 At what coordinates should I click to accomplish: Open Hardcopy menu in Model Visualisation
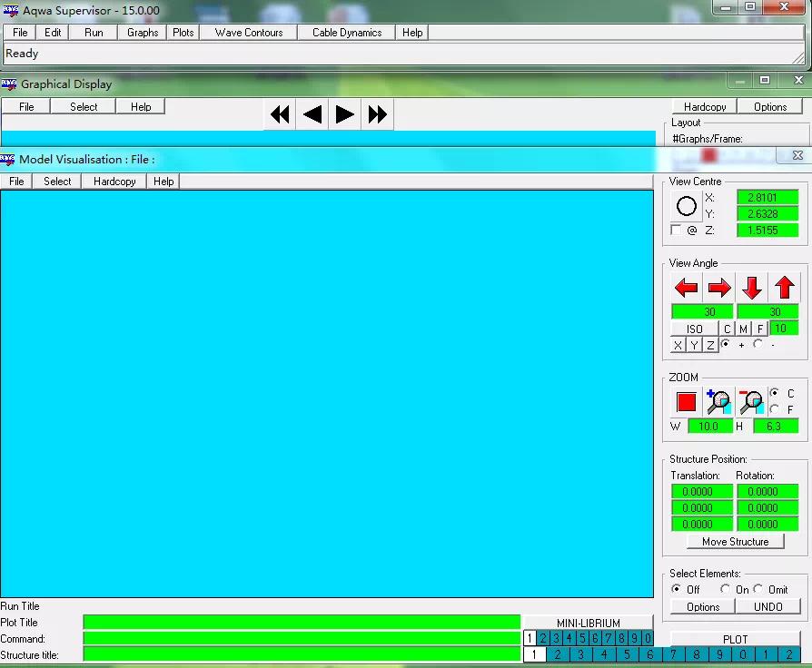pos(114,182)
